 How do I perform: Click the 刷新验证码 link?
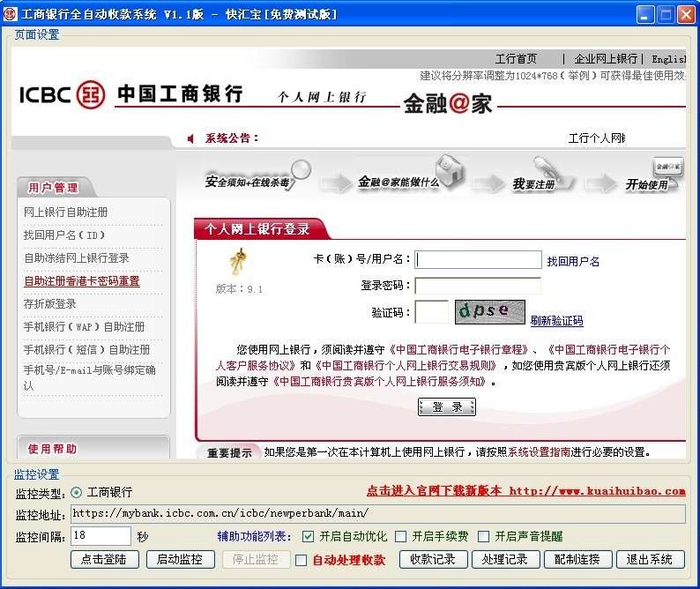click(x=556, y=320)
